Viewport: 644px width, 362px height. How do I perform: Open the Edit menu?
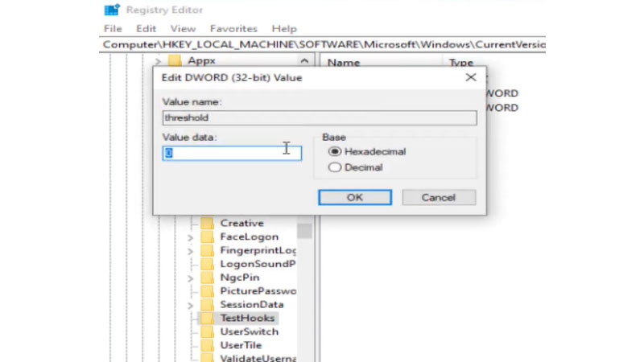point(147,29)
